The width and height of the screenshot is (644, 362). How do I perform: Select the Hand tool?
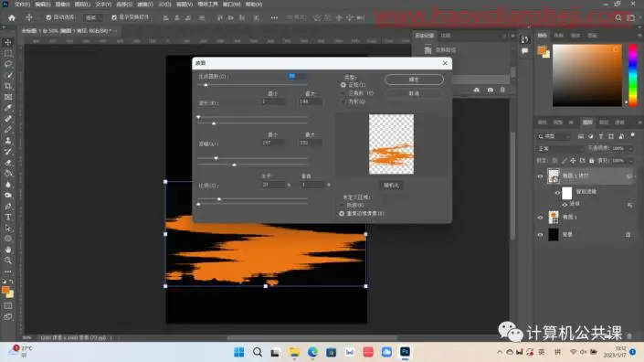[x=8, y=250]
